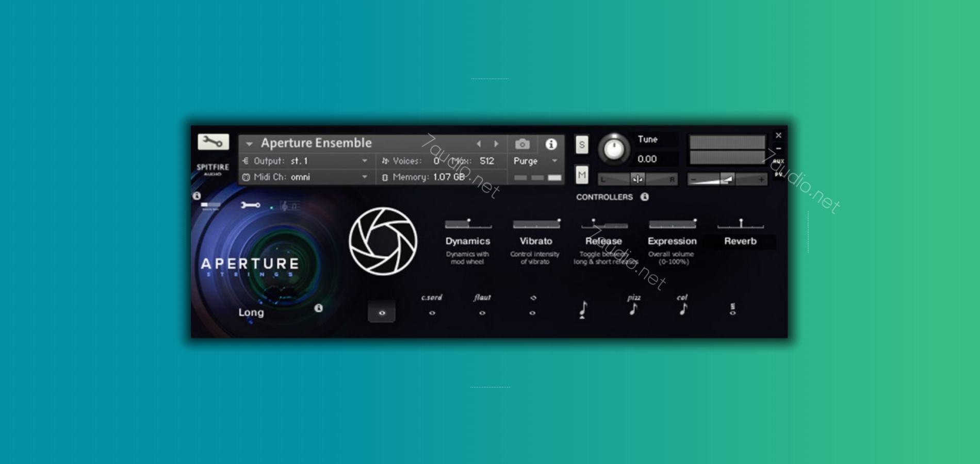Click the Vibrato label
This screenshot has width=980, height=464.
pos(536,241)
